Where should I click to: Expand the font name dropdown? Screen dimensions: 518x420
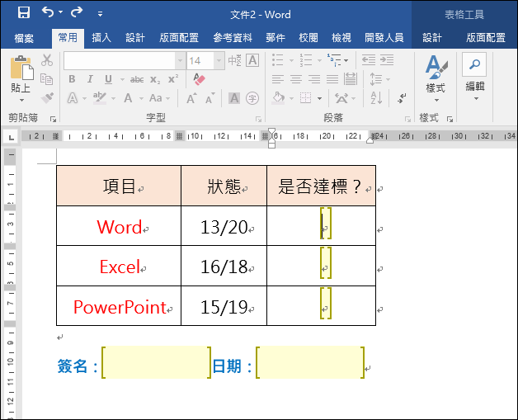click(x=180, y=61)
